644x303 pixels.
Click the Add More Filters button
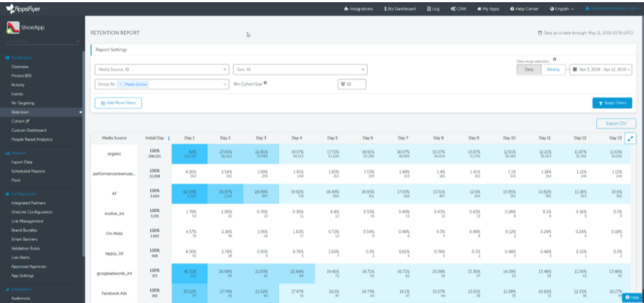(x=118, y=103)
